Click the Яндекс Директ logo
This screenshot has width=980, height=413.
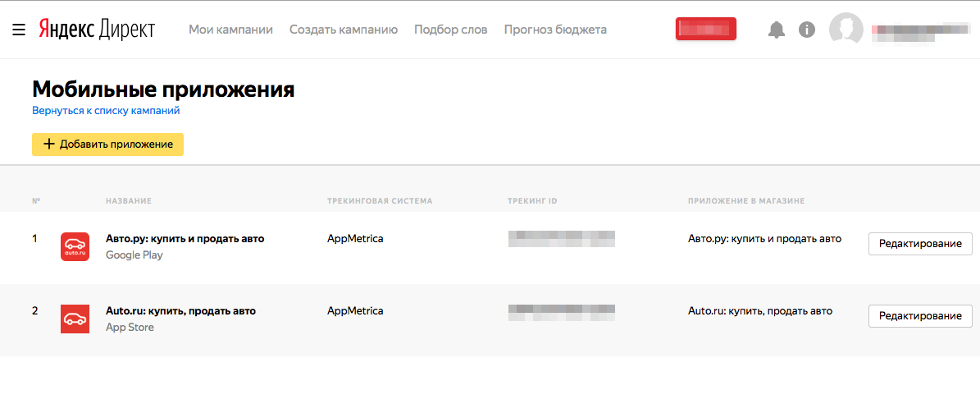pyautogui.click(x=97, y=30)
